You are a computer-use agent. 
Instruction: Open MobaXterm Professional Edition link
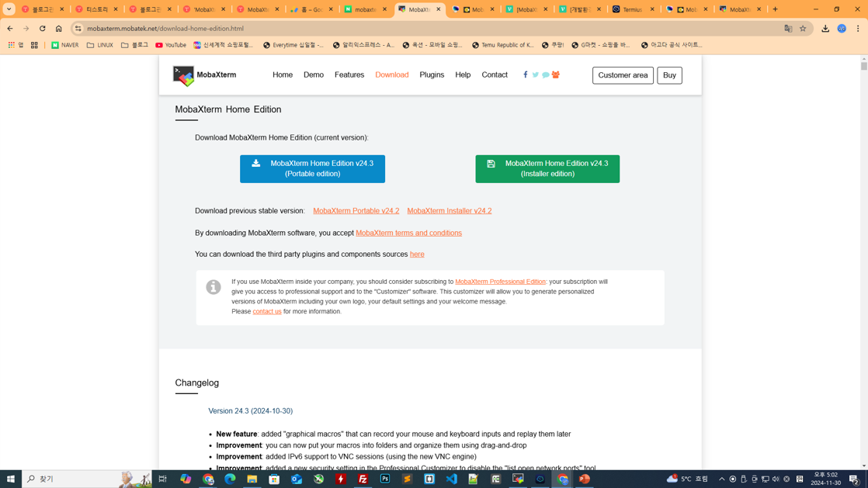tap(501, 282)
